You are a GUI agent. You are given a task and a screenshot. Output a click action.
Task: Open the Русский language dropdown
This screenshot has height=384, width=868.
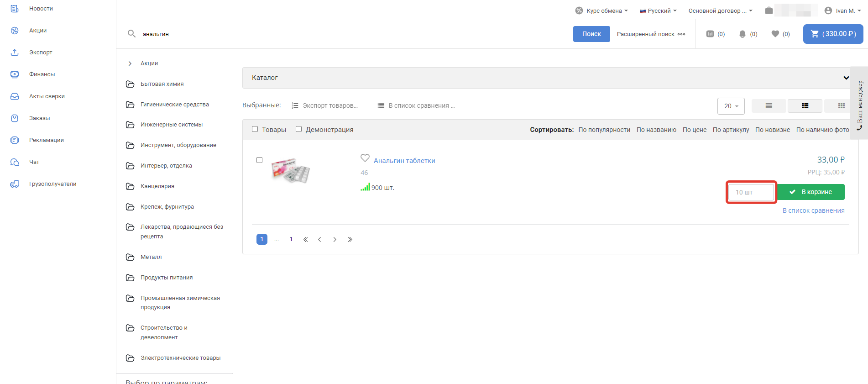659,11
